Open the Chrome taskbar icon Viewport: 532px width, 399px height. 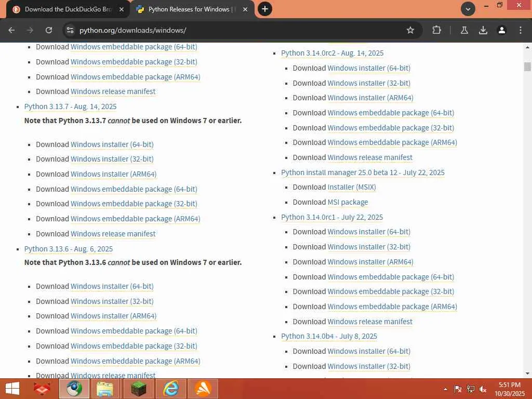click(74, 389)
